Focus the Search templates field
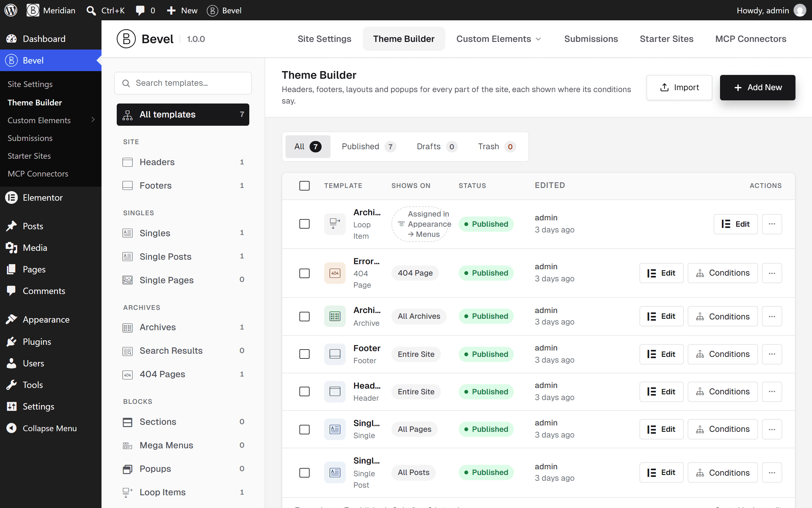Screen dimensions: 812x508 click(183, 83)
